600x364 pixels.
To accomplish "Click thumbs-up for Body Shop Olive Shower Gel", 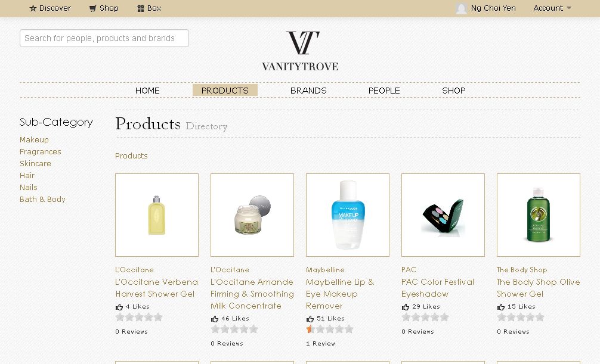I will 501,307.
